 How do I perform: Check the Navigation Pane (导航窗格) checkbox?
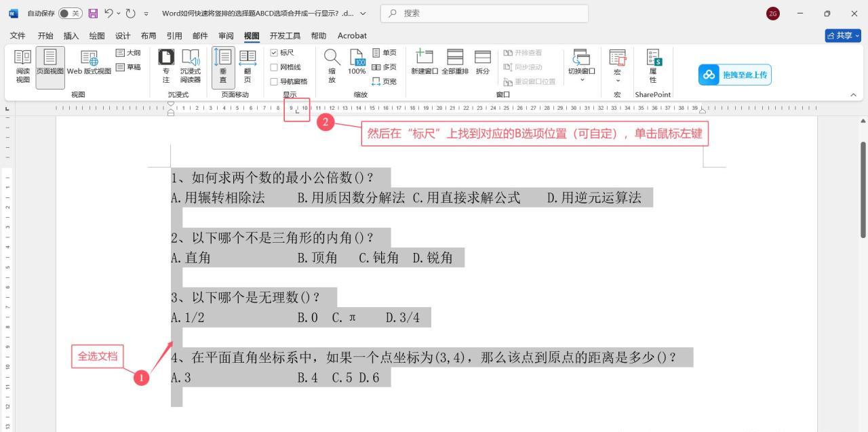[x=274, y=81]
